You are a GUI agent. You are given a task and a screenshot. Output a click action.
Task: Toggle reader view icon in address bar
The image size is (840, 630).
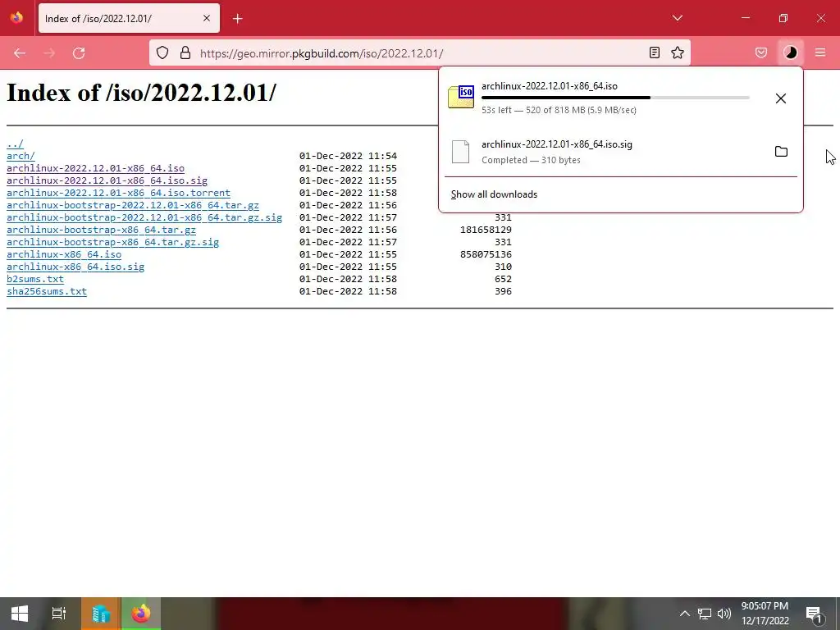coord(654,52)
